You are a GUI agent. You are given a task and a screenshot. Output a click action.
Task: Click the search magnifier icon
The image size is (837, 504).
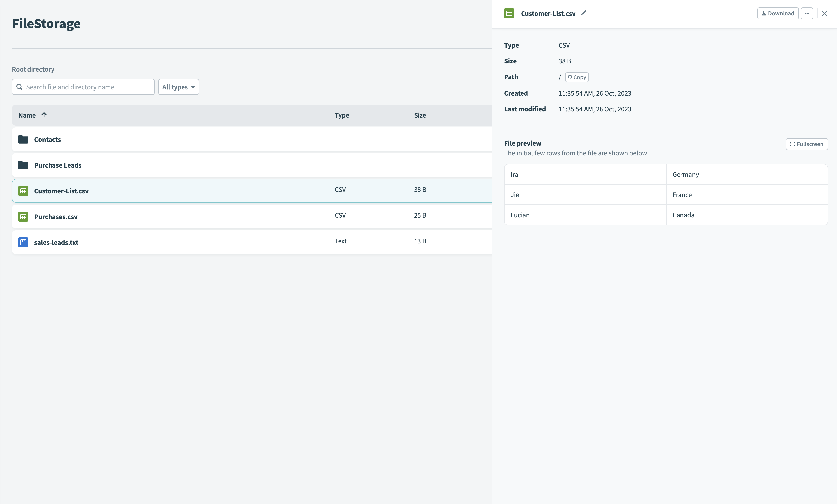coord(19,87)
